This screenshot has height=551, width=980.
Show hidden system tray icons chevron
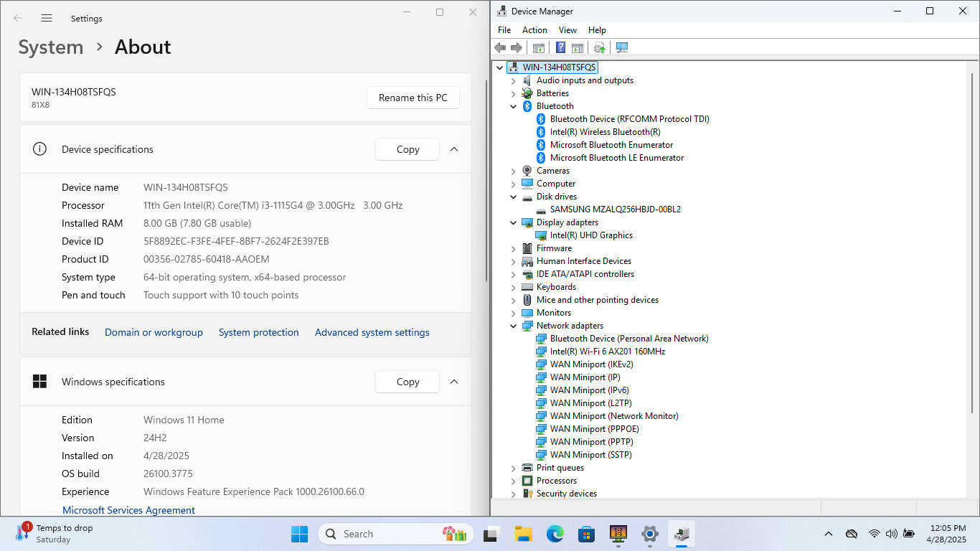coord(829,534)
